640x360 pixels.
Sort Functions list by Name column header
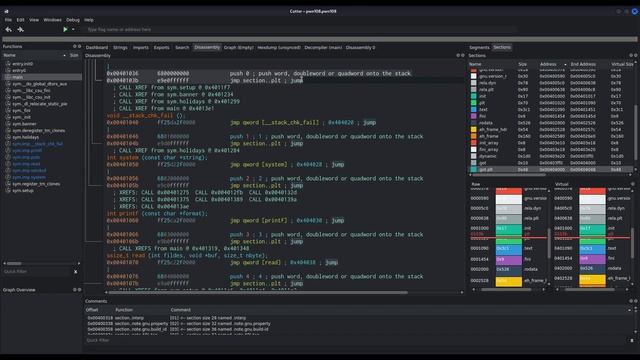(35, 55)
